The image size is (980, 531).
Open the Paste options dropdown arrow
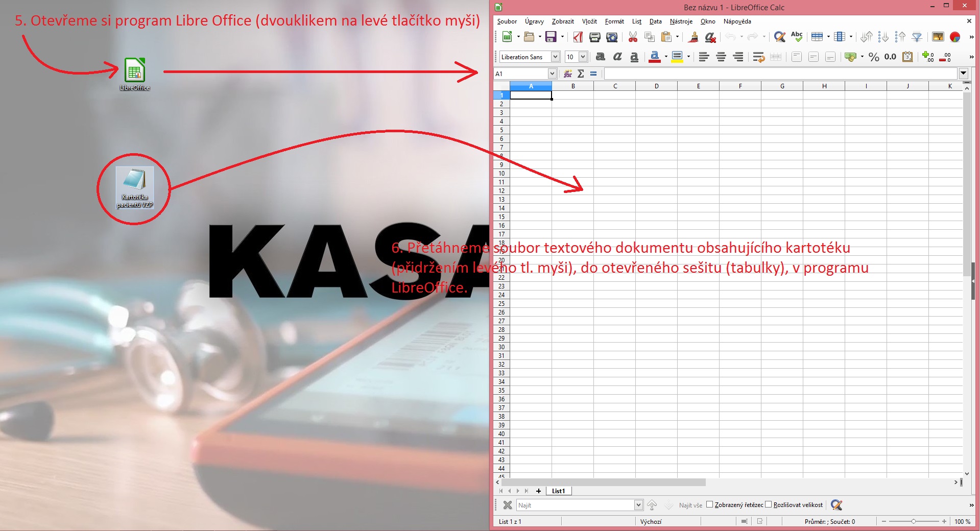(677, 37)
